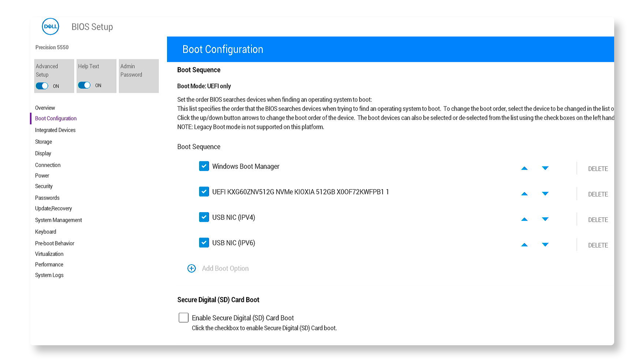644x362 pixels.
Task: Click DELETE for Windows Boot Manager
Action: click(598, 168)
